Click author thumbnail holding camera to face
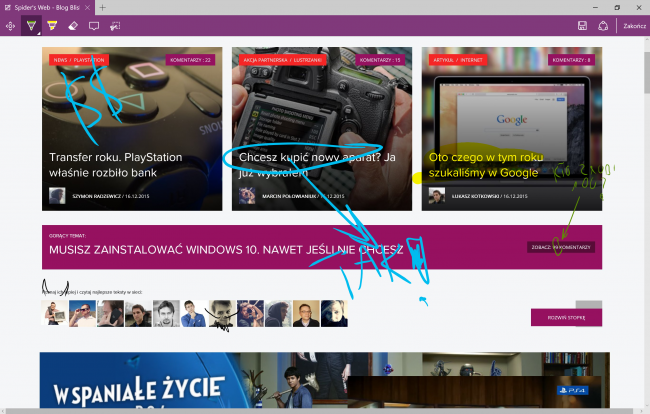Viewport: 650px width, 414px height. click(250, 314)
